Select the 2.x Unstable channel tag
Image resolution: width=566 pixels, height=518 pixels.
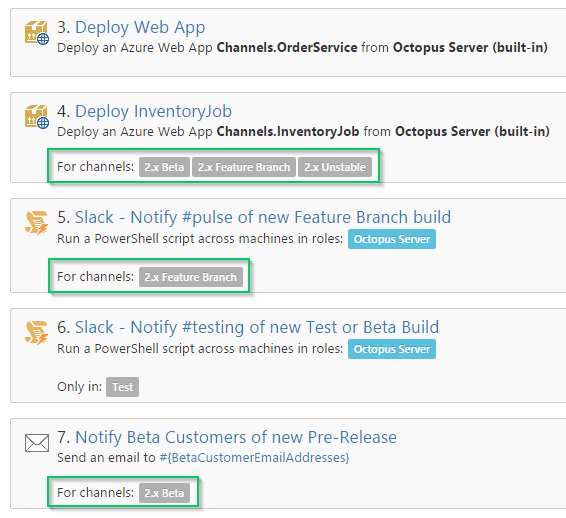335,167
